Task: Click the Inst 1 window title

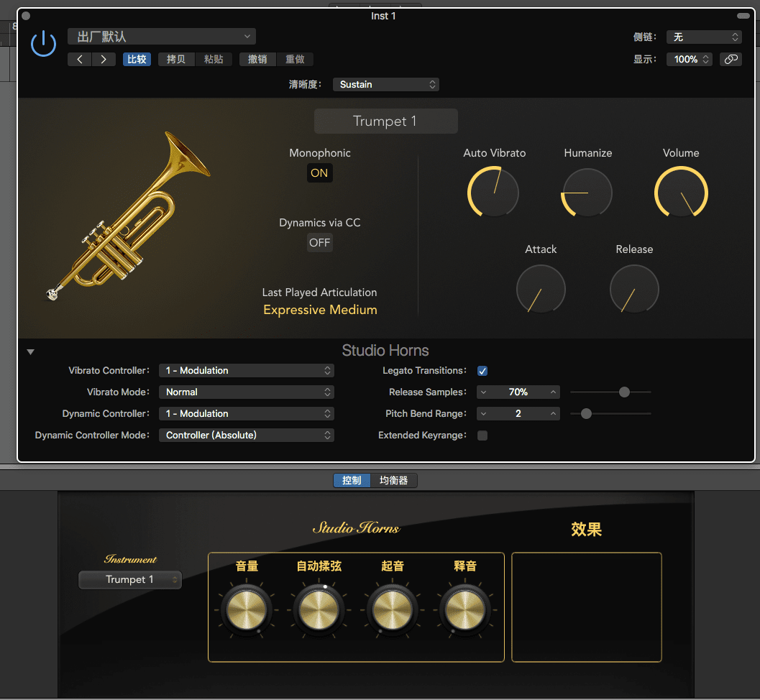Action: pos(383,16)
